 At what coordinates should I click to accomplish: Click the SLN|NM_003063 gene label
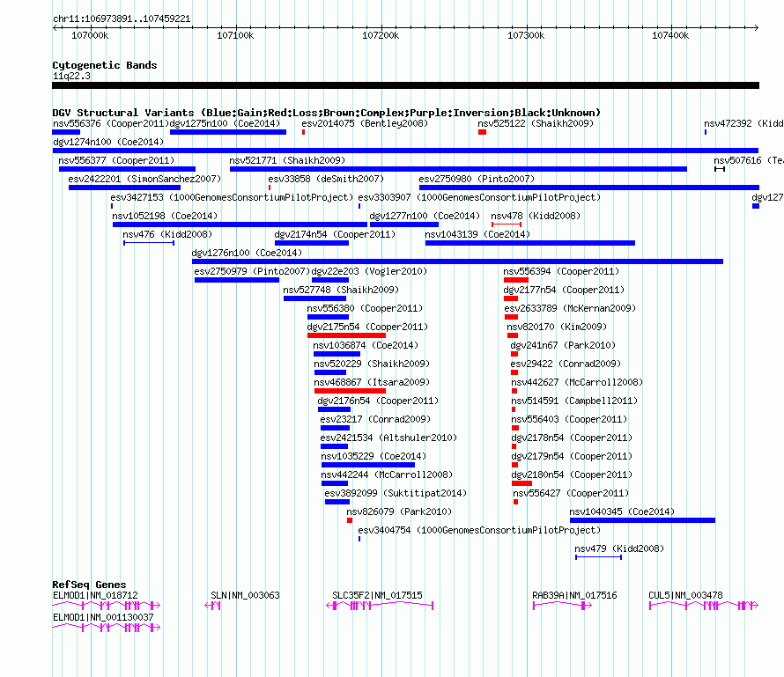[245, 595]
